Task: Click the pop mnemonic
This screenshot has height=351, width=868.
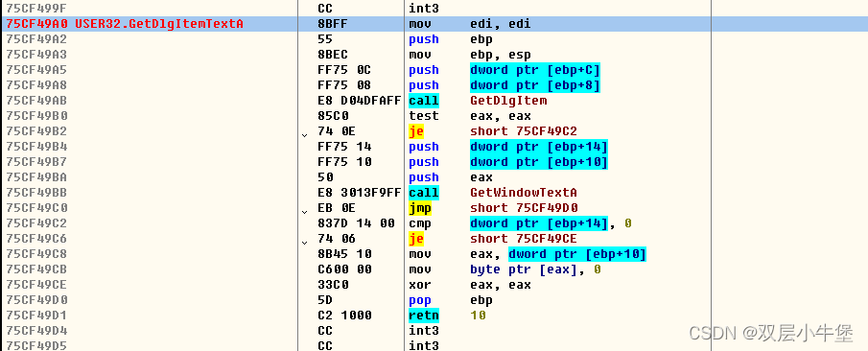Action: click(419, 300)
